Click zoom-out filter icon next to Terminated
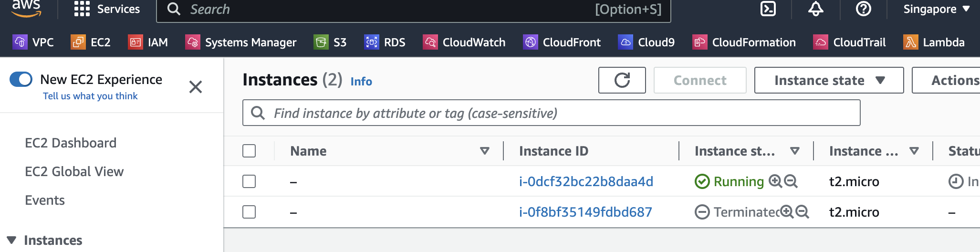 802,211
